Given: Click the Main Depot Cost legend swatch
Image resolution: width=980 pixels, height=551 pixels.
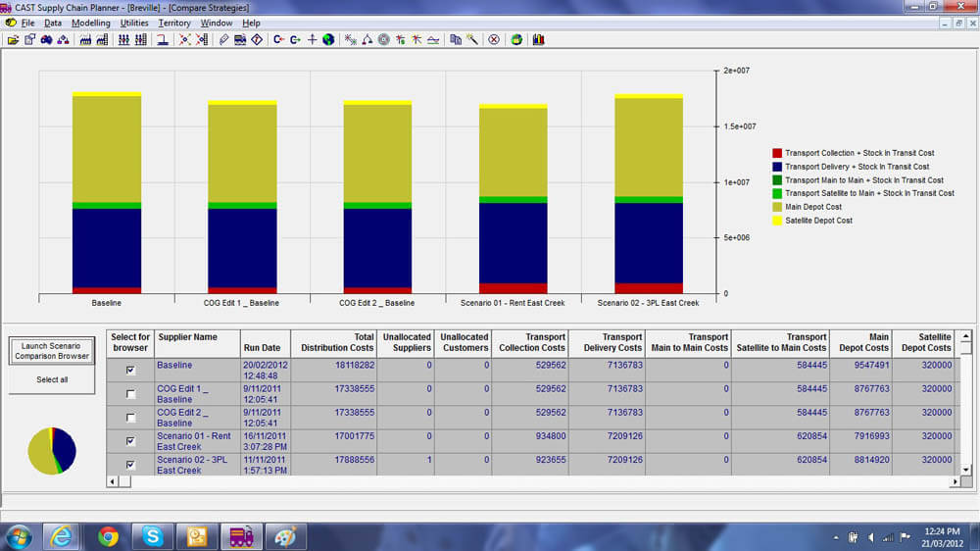Looking at the screenshot, I should click(x=777, y=207).
